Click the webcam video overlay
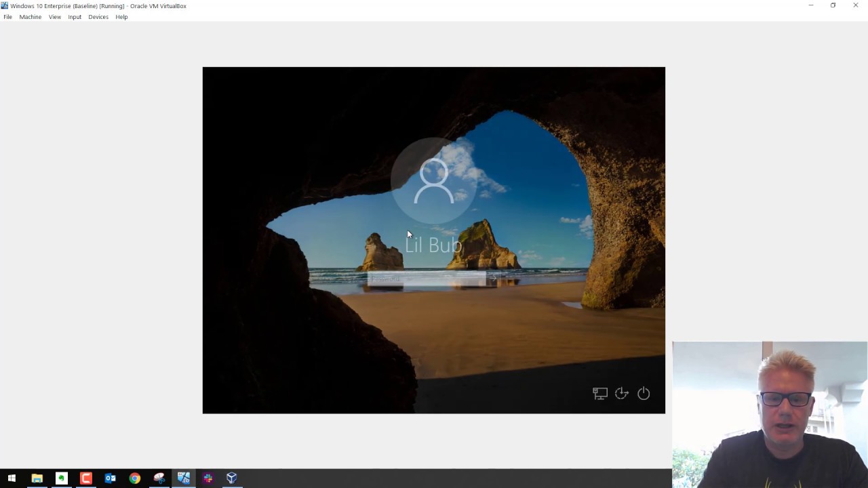Screen dimensions: 868x488 coord(770,415)
